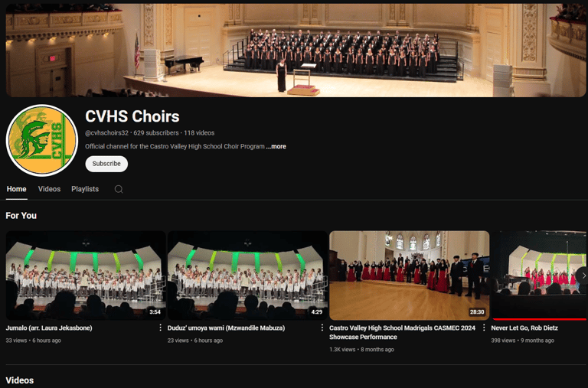Switch to the Videos tab
Screen dimensions: 588x388
click(x=49, y=189)
